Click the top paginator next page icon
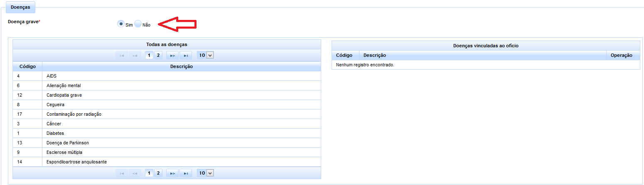644x185 pixels. pos(172,56)
